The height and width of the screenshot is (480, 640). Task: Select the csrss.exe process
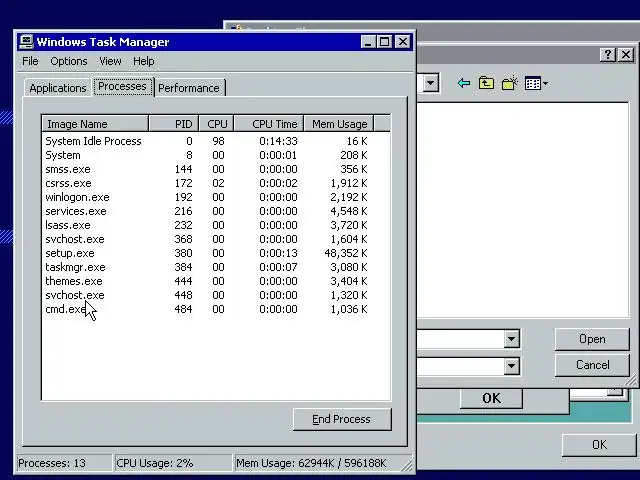coord(216,183)
